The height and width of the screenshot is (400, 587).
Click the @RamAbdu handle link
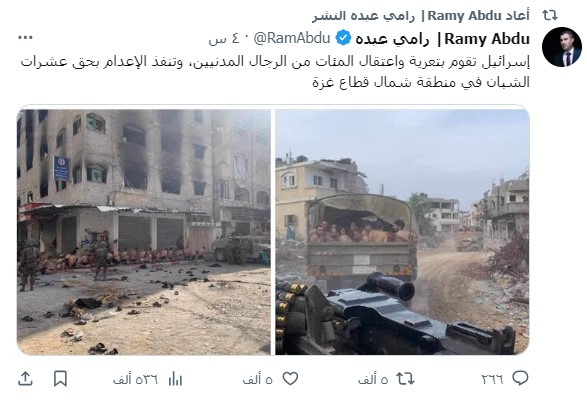tap(292, 38)
